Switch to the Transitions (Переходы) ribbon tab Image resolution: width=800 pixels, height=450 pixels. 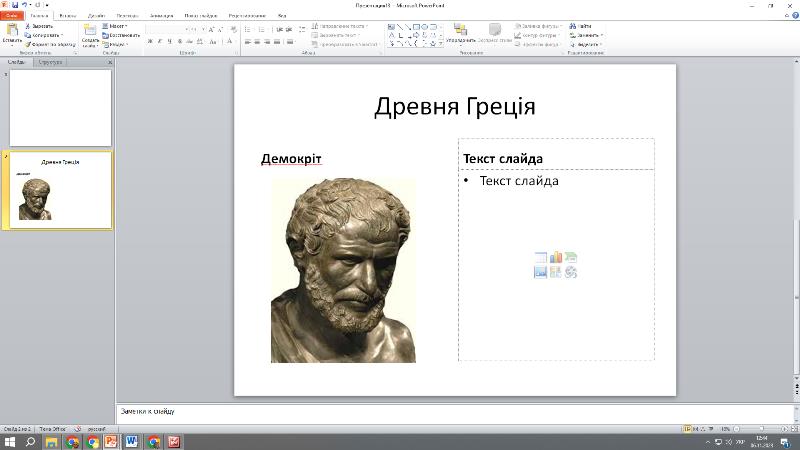pyautogui.click(x=127, y=16)
